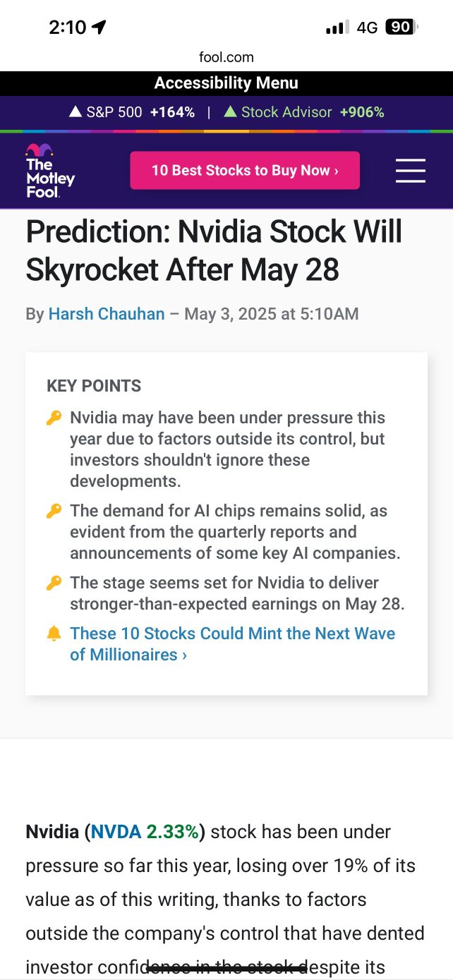Viewport: 453px width, 980px height.
Task: Tap the cellular signal bars icon
Action: (x=337, y=28)
